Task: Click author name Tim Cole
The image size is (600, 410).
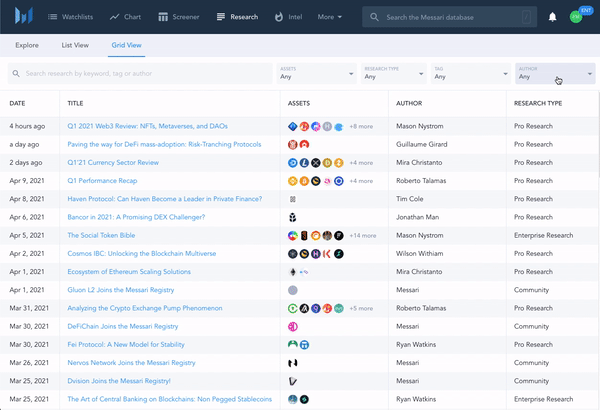Action: coord(409,199)
